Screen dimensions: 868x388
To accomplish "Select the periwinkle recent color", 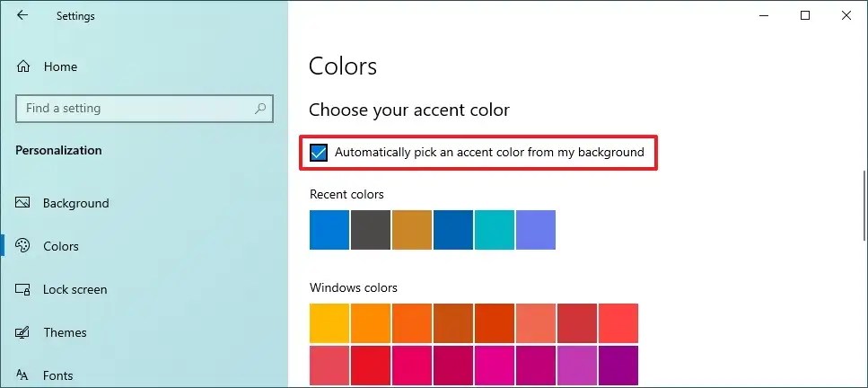I will click(x=536, y=229).
